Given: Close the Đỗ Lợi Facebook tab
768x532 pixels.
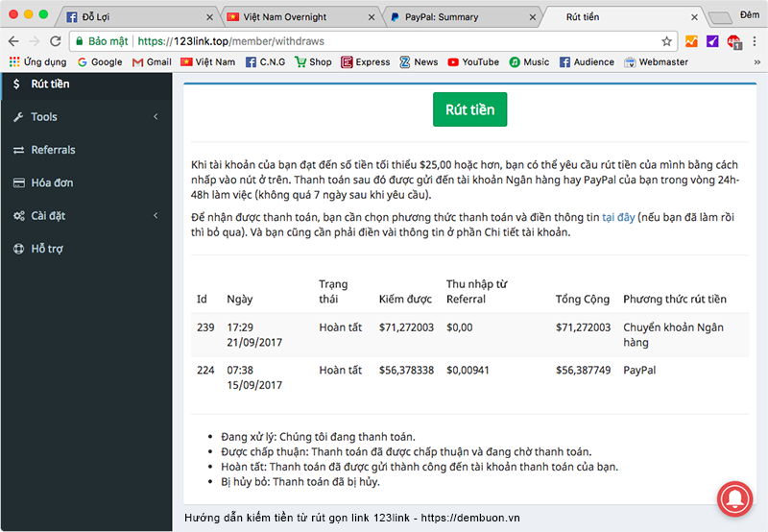Looking at the screenshot, I should (x=210, y=17).
